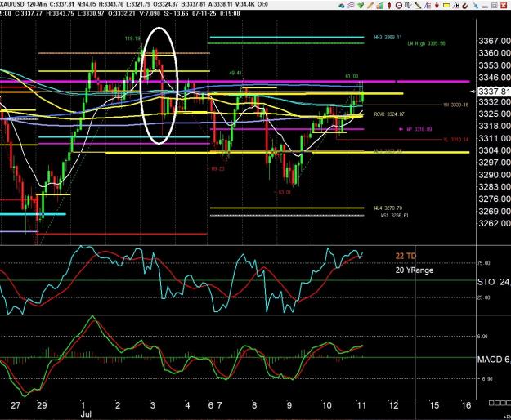
Task: Click the red down-arrow marker tool
Action: tap(437, 5)
